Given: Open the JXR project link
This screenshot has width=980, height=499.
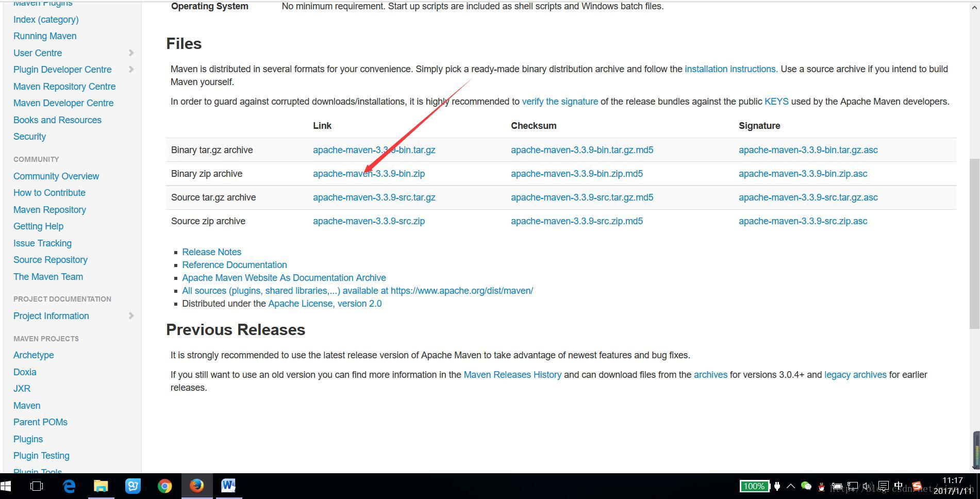Looking at the screenshot, I should click(22, 389).
